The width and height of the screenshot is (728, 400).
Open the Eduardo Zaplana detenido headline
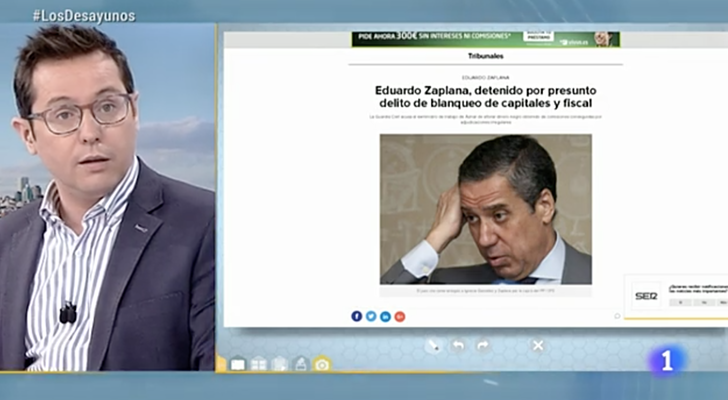486,97
